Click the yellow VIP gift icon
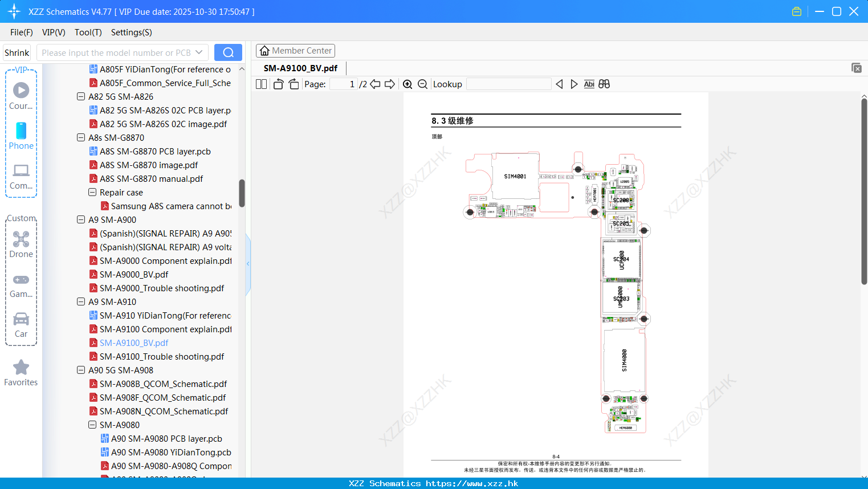The width and height of the screenshot is (868, 489). pos(797,11)
